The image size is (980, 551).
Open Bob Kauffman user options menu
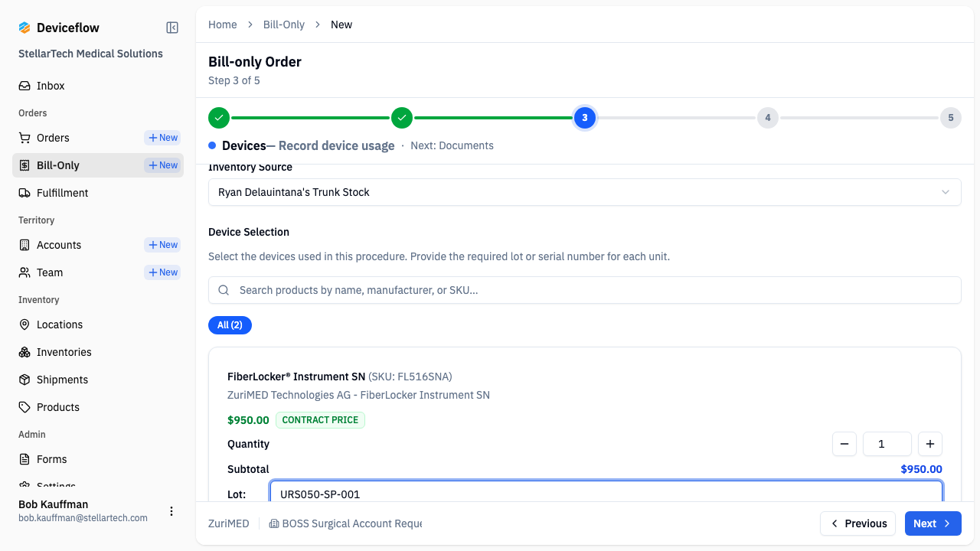coord(171,511)
